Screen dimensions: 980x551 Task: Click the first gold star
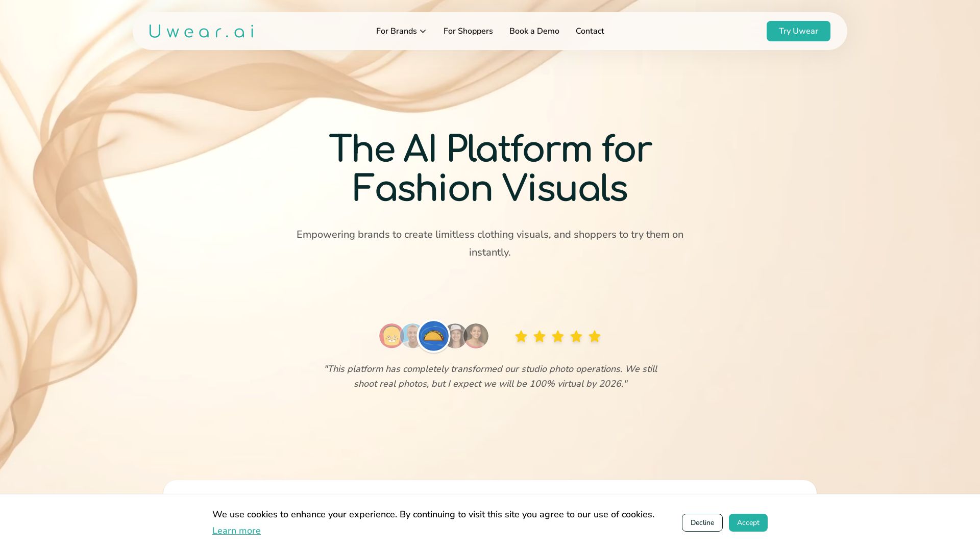[521, 336]
